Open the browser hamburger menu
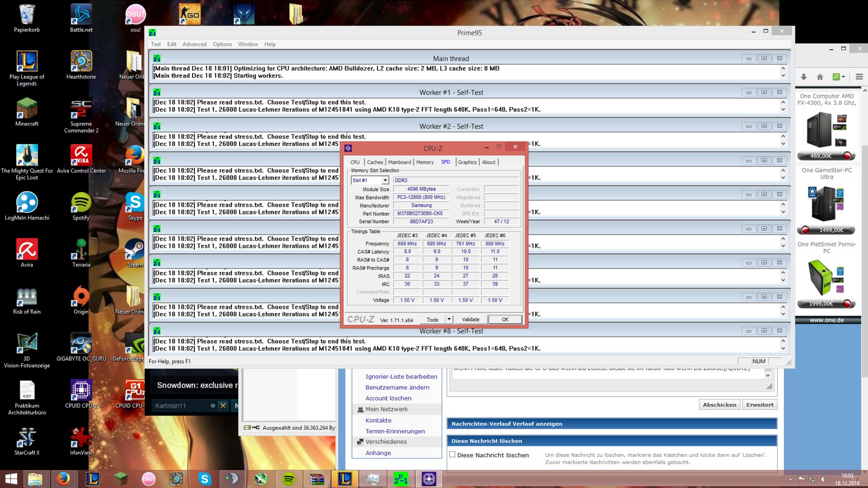The height and width of the screenshot is (488, 868). [x=859, y=77]
